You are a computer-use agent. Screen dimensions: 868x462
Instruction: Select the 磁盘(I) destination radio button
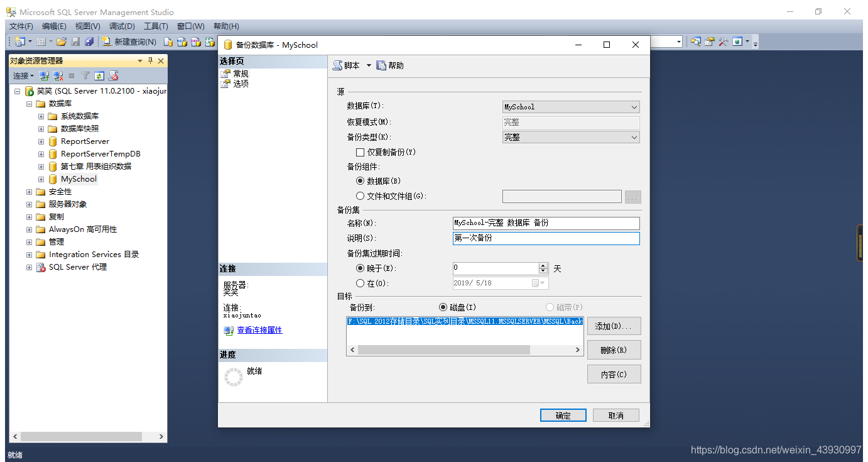pos(443,307)
